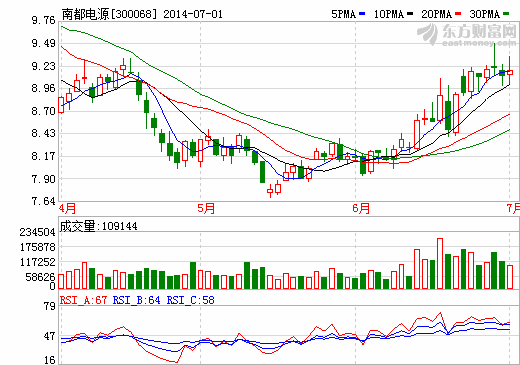Click the date 2014-07-01 in header

click(x=193, y=14)
